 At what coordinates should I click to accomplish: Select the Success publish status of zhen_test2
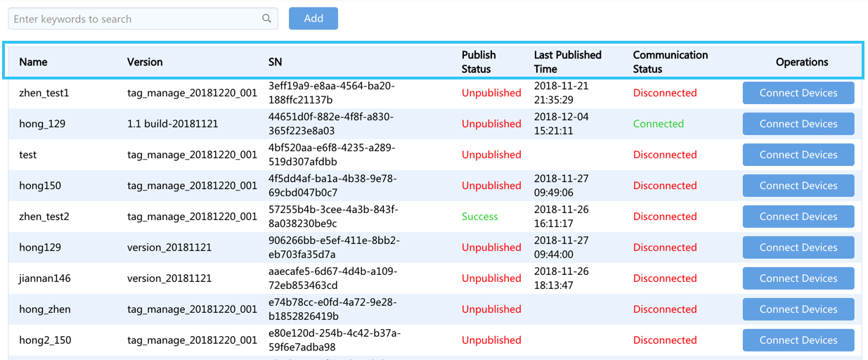[x=480, y=217]
